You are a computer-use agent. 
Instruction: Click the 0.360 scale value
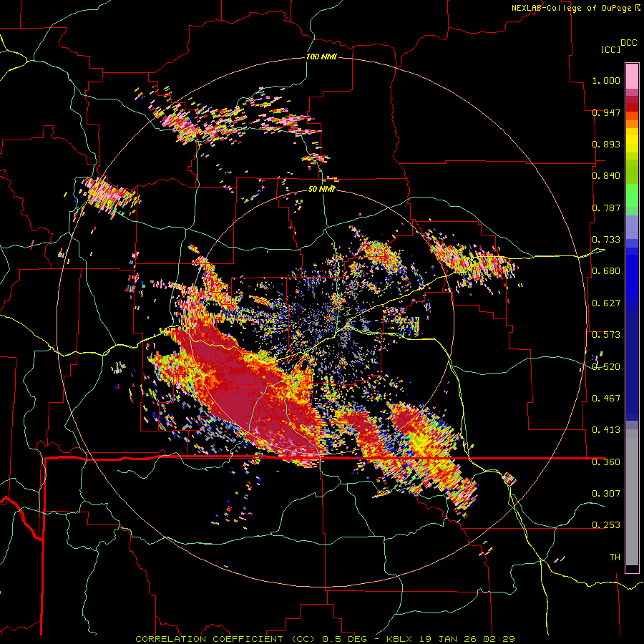(606, 462)
